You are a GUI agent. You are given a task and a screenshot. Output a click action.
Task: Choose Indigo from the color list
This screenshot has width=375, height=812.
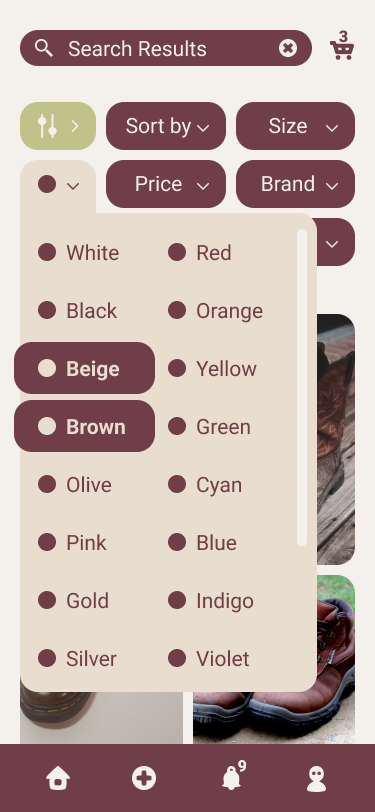(211, 601)
